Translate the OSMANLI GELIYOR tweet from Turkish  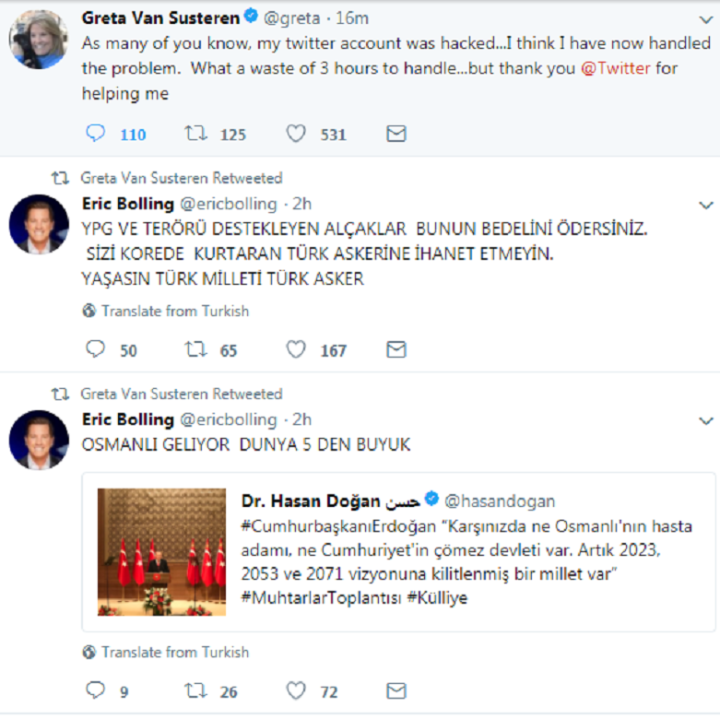click(166, 652)
